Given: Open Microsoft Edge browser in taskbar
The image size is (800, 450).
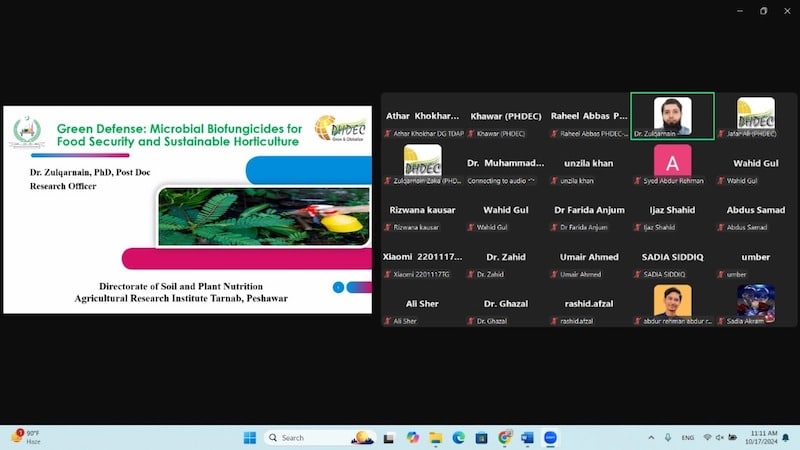Looking at the screenshot, I should pos(459,438).
